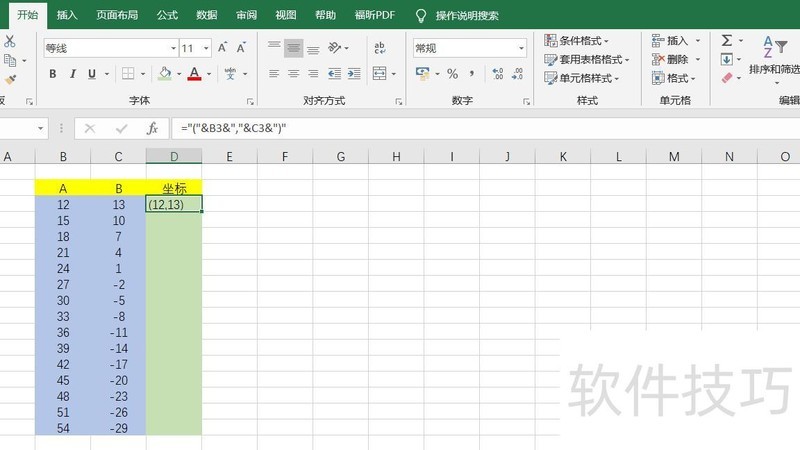This screenshot has width=800, height=450.
Task: Click the phonetic guide (wén) icon
Action: pos(230,74)
